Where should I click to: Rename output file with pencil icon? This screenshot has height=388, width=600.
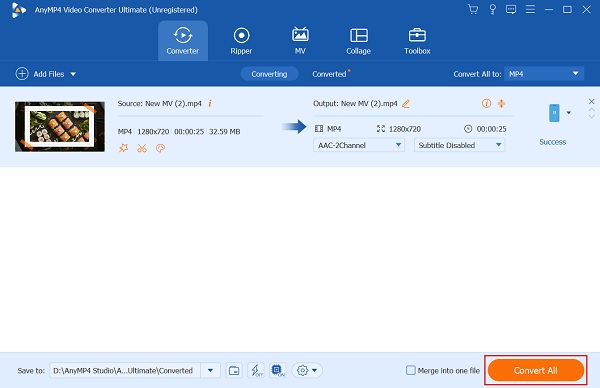[406, 104]
